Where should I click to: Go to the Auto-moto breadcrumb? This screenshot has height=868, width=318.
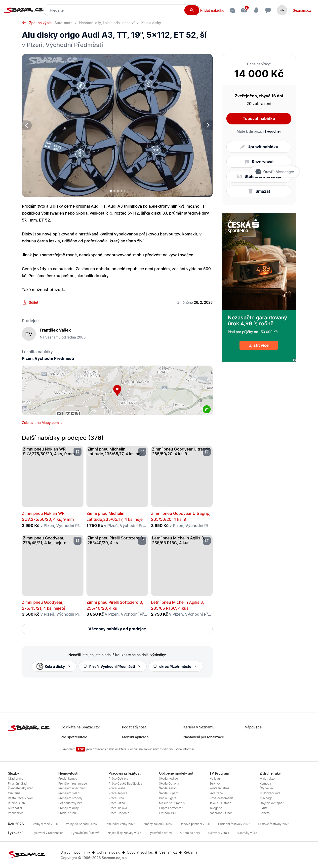point(63,23)
